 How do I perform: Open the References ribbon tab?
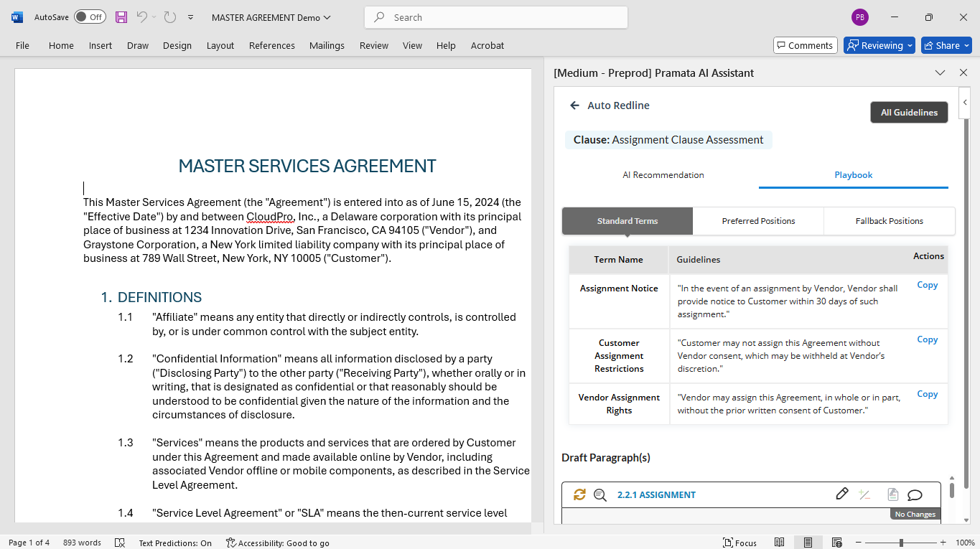tap(272, 45)
